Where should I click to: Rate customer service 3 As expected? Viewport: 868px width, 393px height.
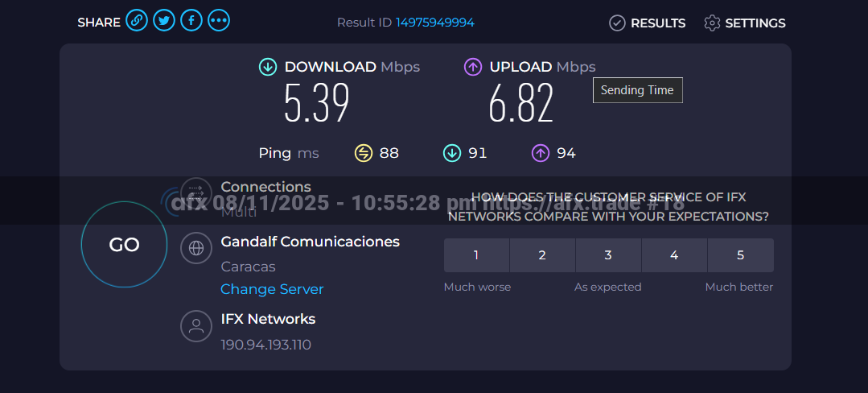pos(608,255)
